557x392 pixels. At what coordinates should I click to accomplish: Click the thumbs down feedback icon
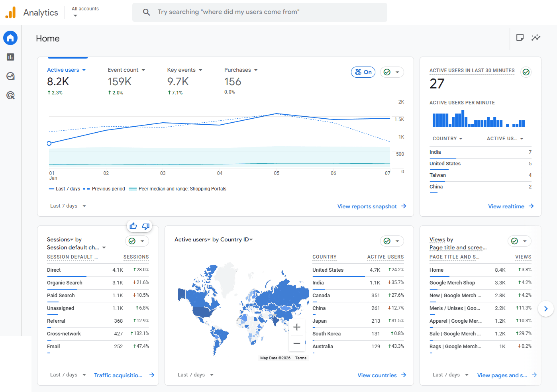pos(146,226)
